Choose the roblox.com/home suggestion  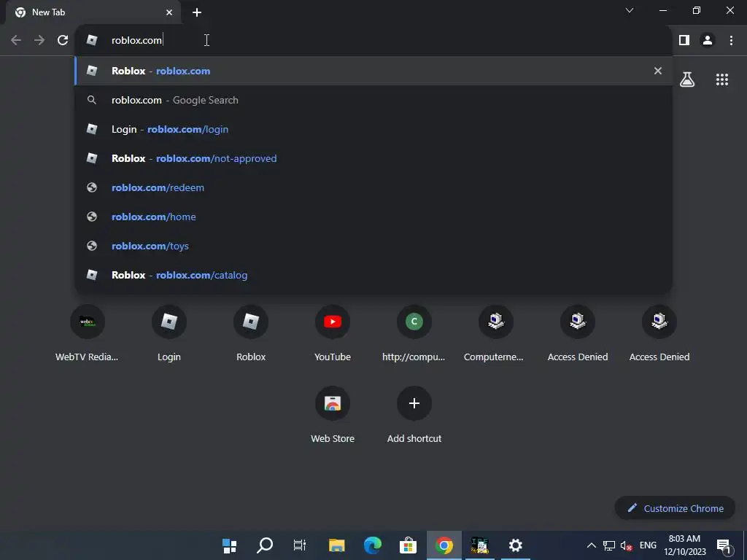[x=373, y=217]
